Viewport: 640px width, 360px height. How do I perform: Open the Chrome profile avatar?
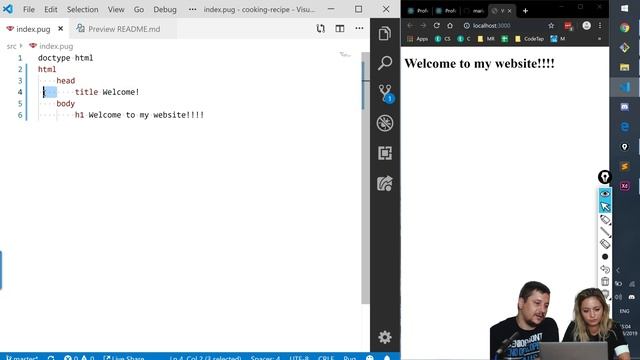click(x=587, y=25)
